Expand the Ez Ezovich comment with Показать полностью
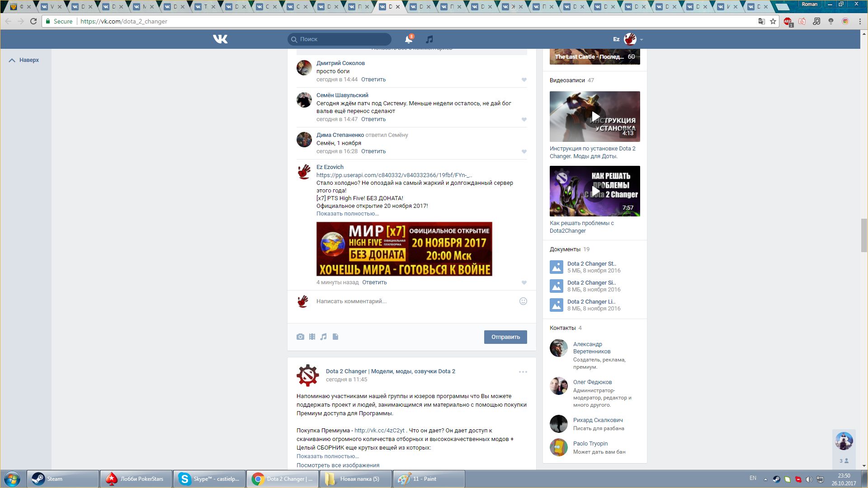 (347, 214)
